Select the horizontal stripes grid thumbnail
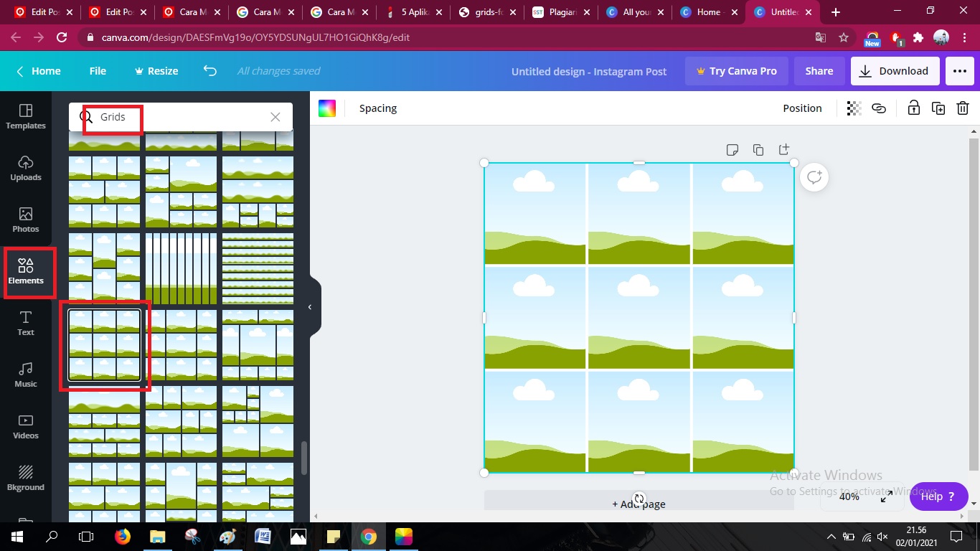980x551 pixels. tap(258, 268)
